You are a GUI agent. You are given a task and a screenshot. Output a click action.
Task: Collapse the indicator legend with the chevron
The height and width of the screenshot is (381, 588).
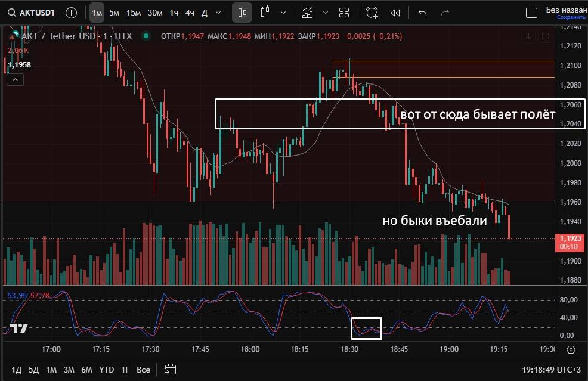(x=15, y=79)
